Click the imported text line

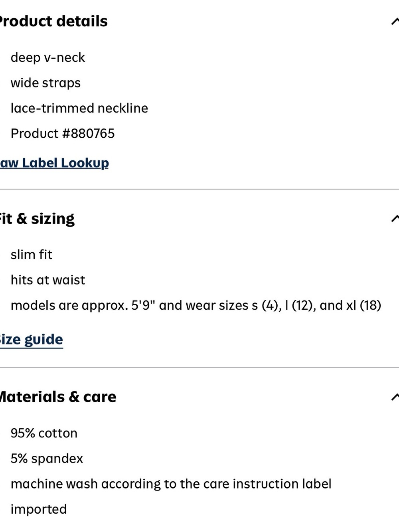coord(39,509)
